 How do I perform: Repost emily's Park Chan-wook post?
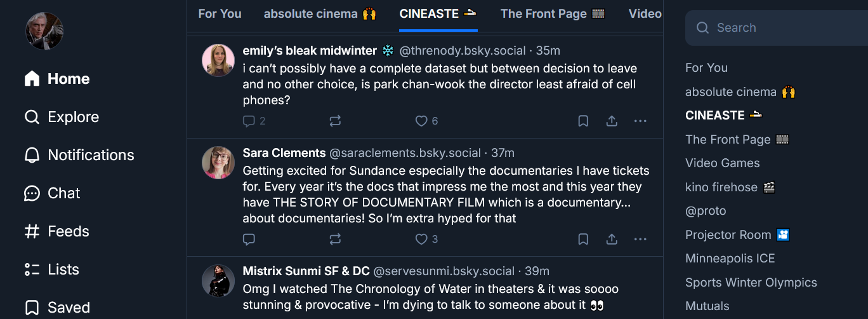[x=335, y=121]
